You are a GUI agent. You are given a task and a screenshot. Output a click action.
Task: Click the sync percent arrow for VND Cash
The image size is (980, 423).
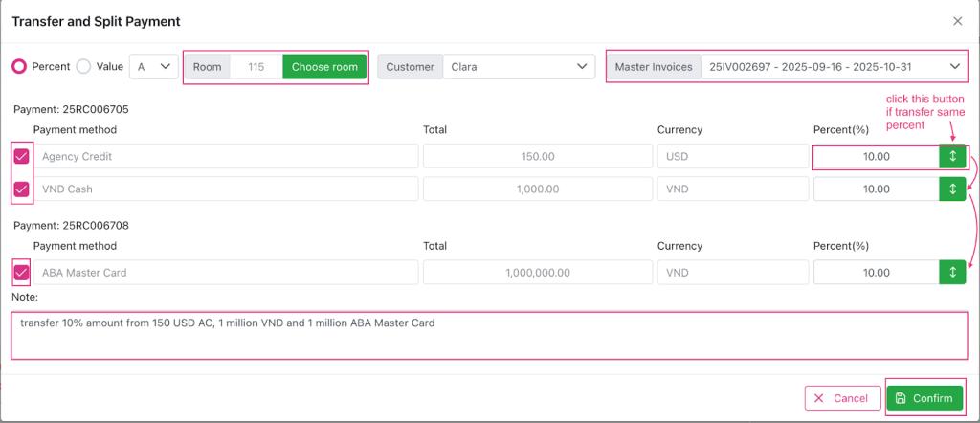(952, 189)
